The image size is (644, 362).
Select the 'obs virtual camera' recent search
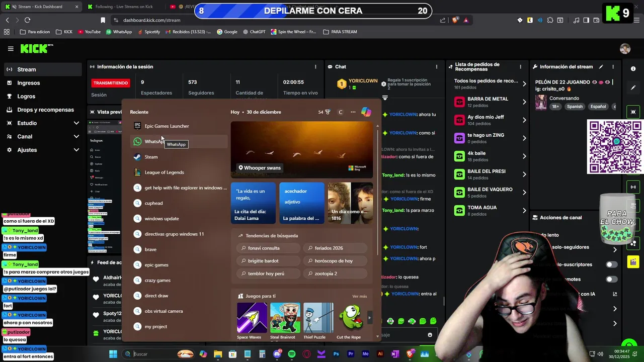tap(179, 311)
